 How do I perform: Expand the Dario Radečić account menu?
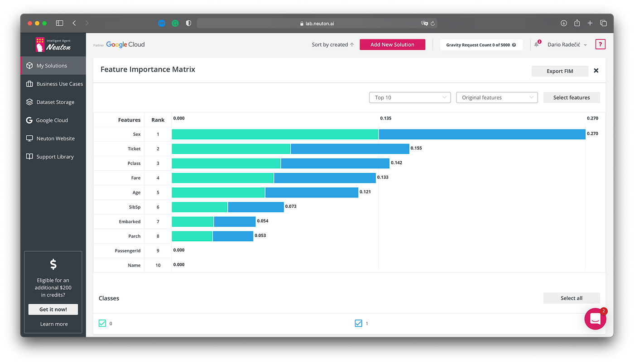coord(576,44)
